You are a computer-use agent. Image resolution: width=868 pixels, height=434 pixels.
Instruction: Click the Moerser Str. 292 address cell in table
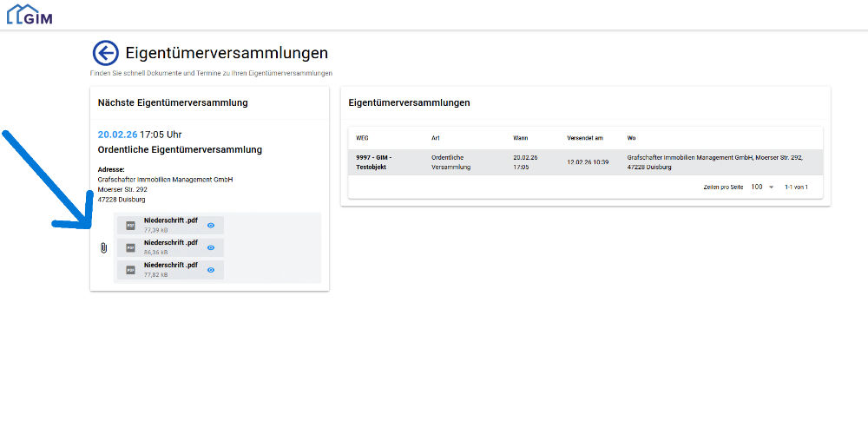(x=714, y=161)
